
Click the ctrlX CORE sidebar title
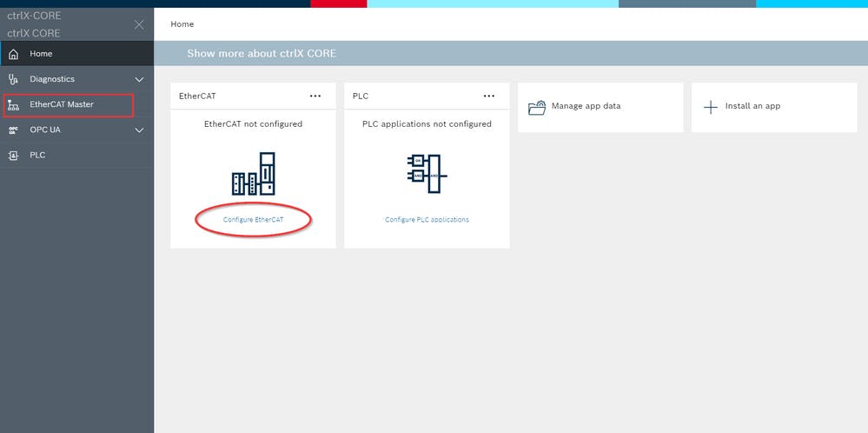[34, 33]
